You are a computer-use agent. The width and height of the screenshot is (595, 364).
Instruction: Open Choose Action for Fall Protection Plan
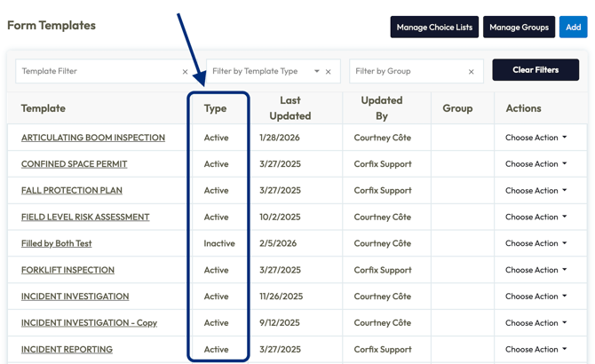535,190
